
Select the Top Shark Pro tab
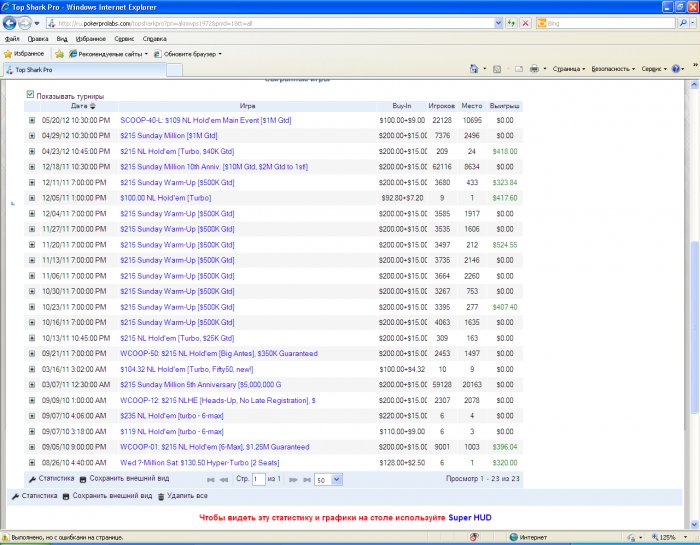point(85,70)
